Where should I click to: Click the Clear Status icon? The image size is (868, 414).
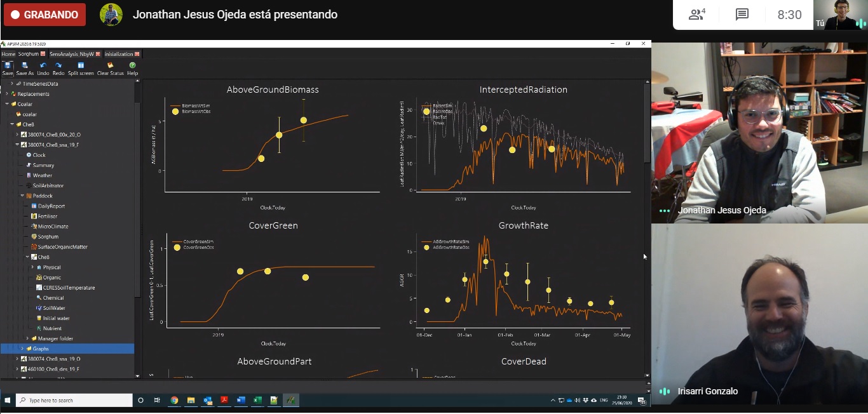pos(110,65)
